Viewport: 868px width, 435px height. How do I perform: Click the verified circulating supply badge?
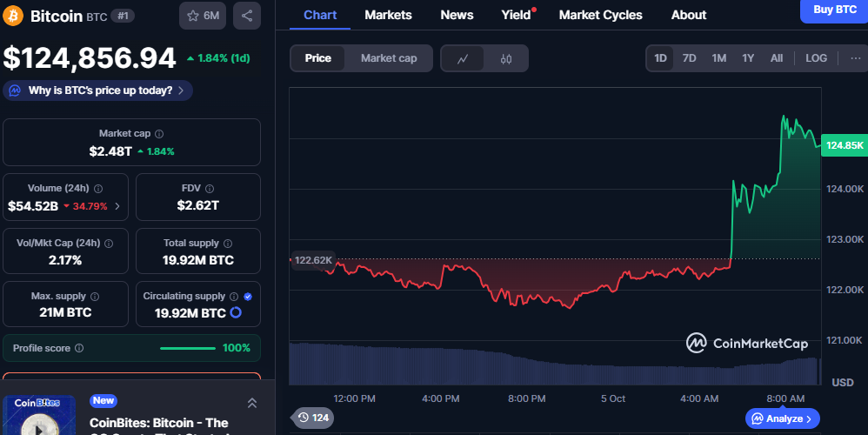tap(248, 297)
